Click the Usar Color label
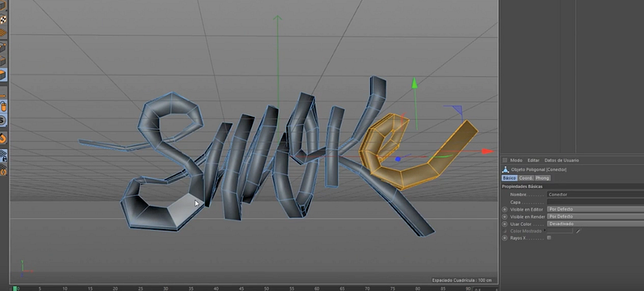The width and height of the screenshot is (644, 291). [521, 224]
